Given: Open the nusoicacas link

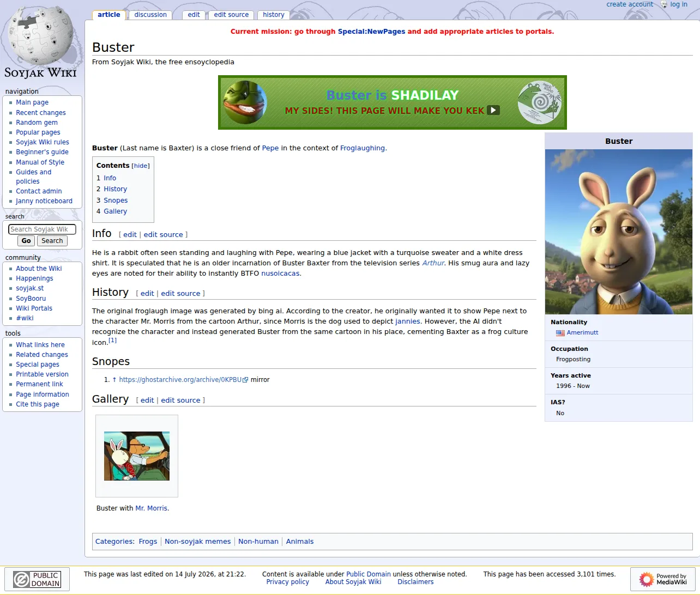Looking at the screenshot, I should coord(280,274).
